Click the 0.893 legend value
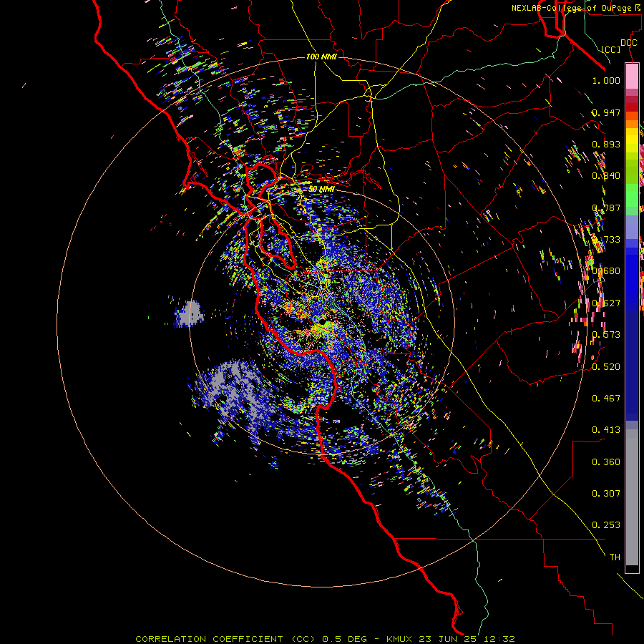The height and width of the screenshot is (644, 644). coord(606,144)
